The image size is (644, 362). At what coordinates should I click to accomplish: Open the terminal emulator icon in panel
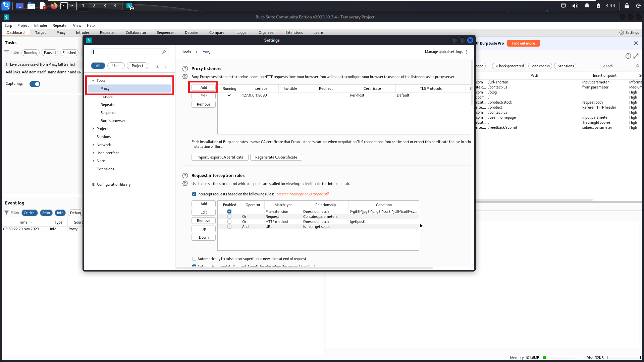(64, 5)
